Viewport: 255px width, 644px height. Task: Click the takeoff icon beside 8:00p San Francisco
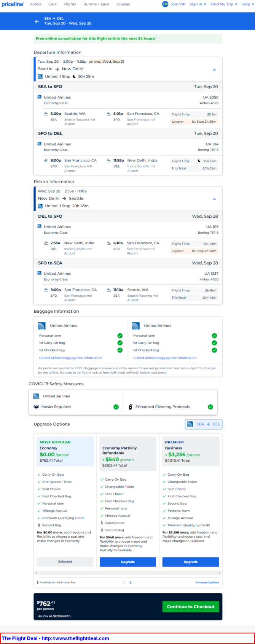[x=46, y=160]
